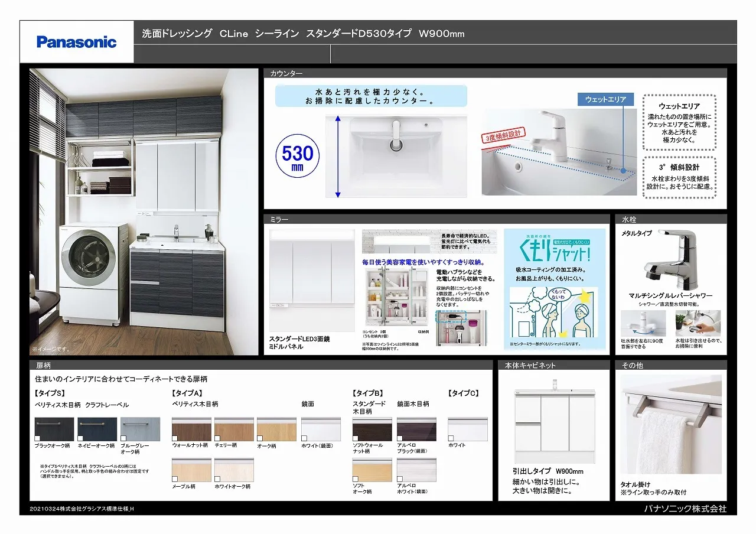The image size is (756, 534).
Task: Tick the ウォールナット柄 checkbox
Action: [x=175, y=438]
